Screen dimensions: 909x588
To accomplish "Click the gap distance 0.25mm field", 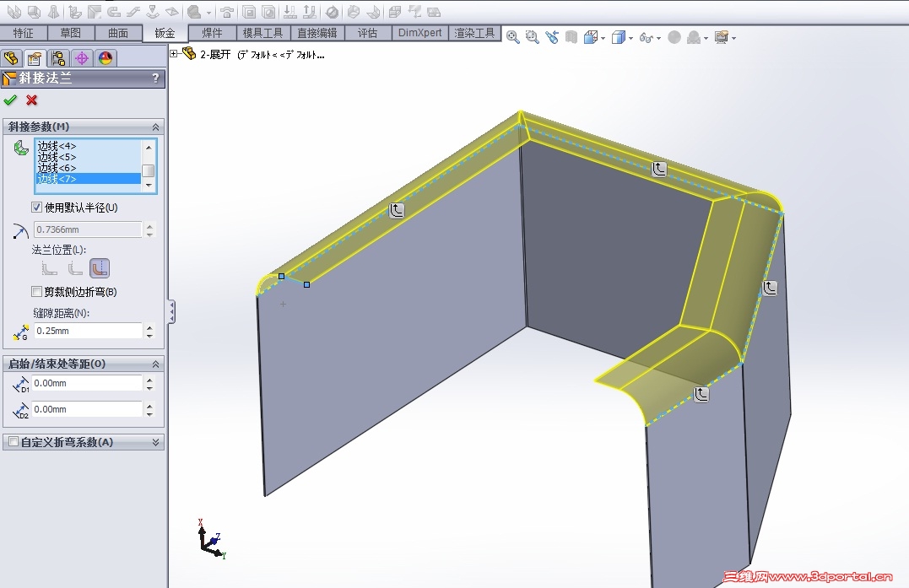I will coord(88,331).
